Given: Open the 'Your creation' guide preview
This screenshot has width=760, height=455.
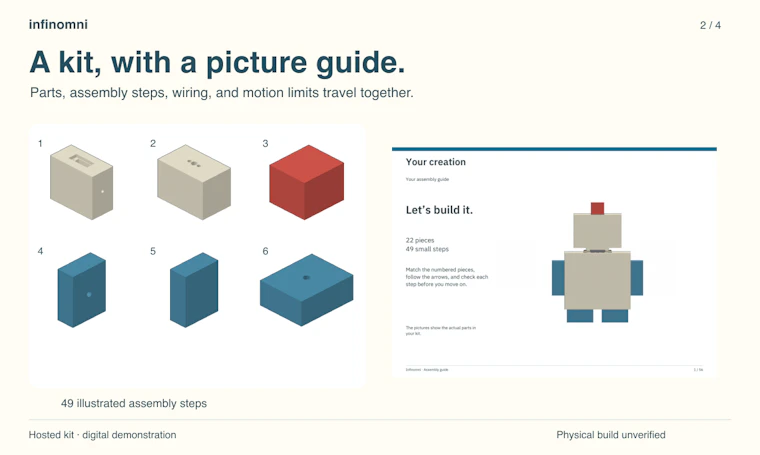Looking at the screenshot, I should coord(554,262).
